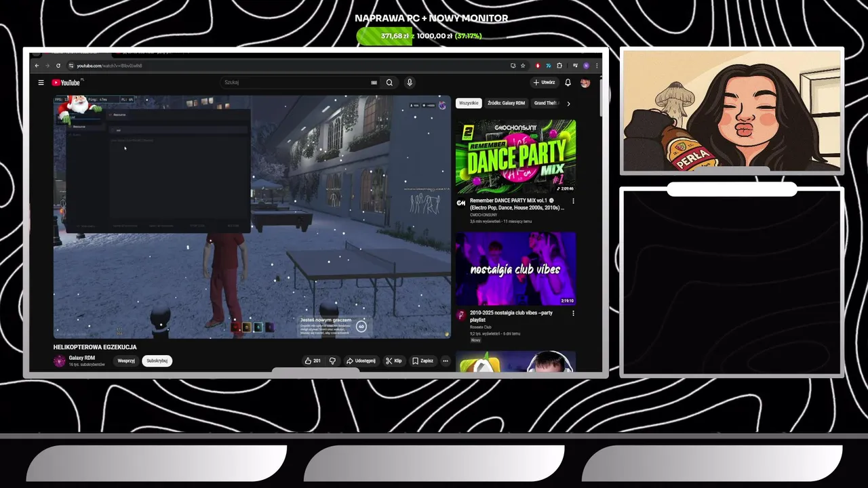Click the CMOCHONSUNY channel avatar
Viewport: 868px width, 488px height.
(461, 203)
